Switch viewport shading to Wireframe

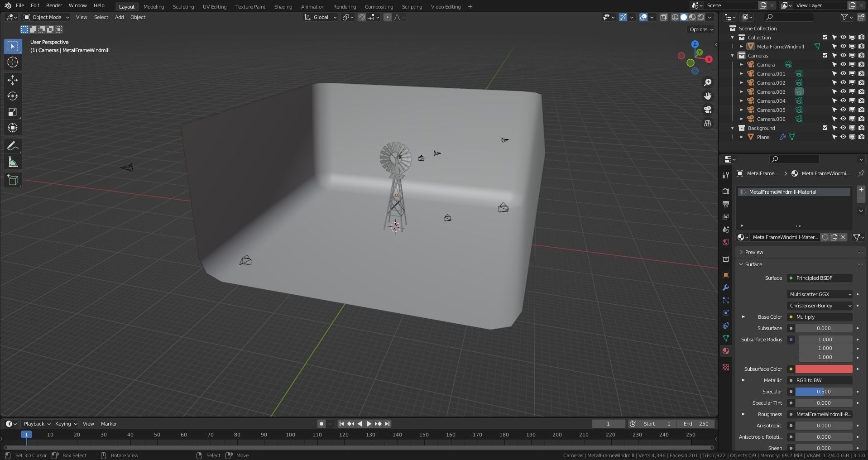(x=675, y=17)
